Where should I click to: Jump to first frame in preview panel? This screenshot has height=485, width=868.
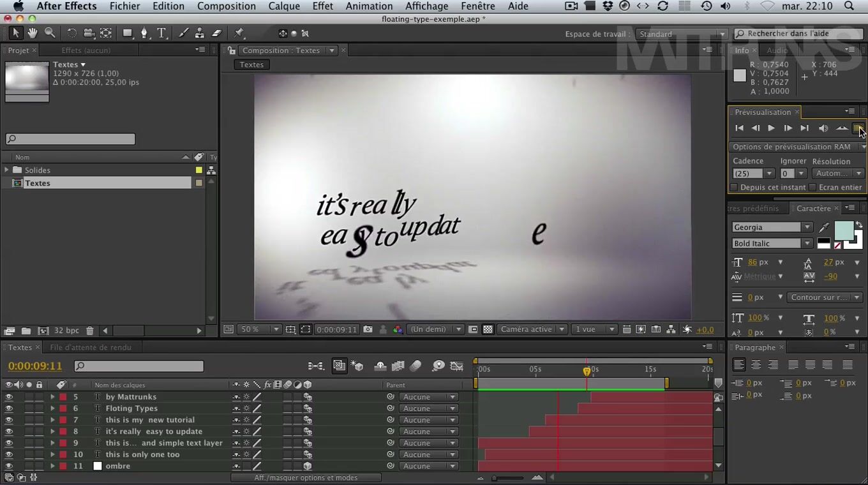point(739,128)
